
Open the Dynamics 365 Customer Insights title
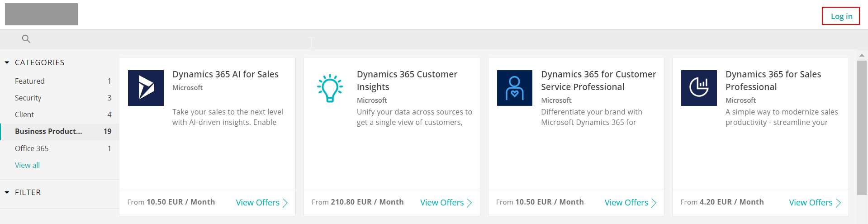click(407, 81)
